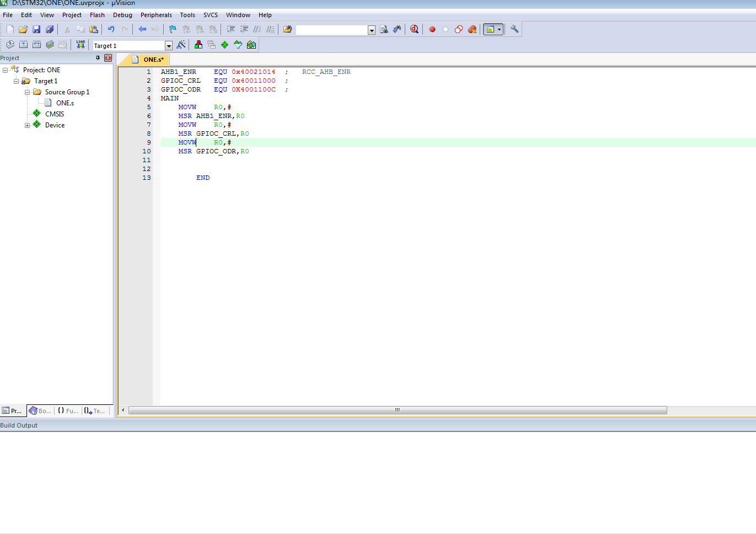The width and height of the screenshot is (756, 534).
Task: Start batch build
Action: coord(50,45)
